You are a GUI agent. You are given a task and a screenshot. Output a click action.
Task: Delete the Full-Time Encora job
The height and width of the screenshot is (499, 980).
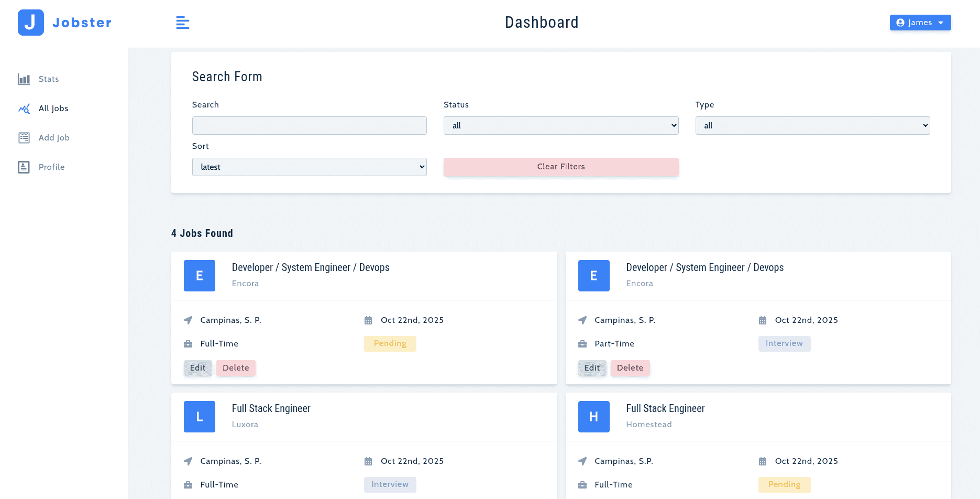236,368
